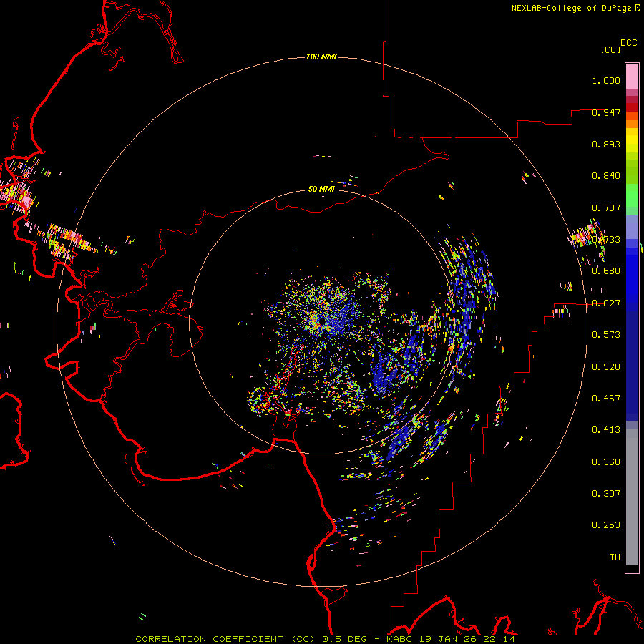
Task: Click the 0.520 color scale label
Action: (606, 367)
